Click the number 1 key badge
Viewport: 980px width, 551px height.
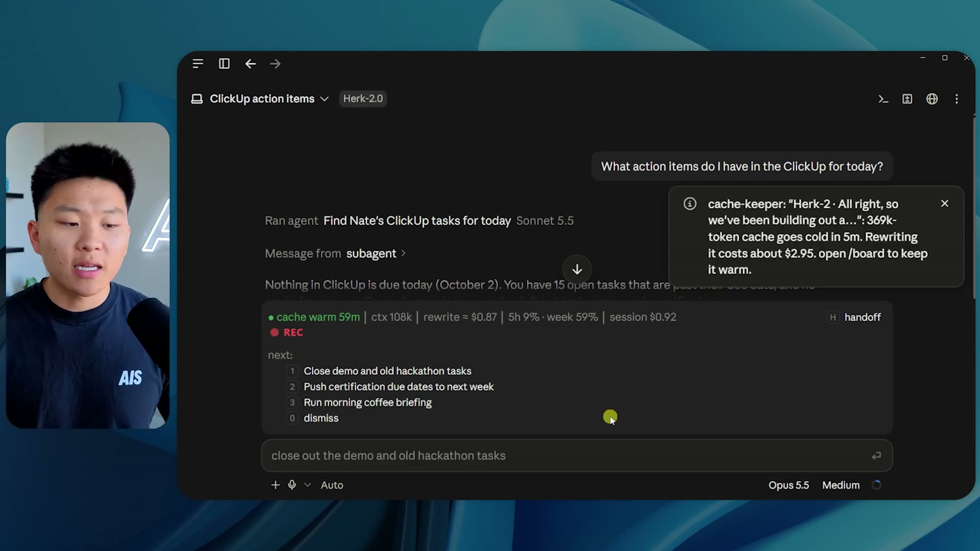coord(292,371)
